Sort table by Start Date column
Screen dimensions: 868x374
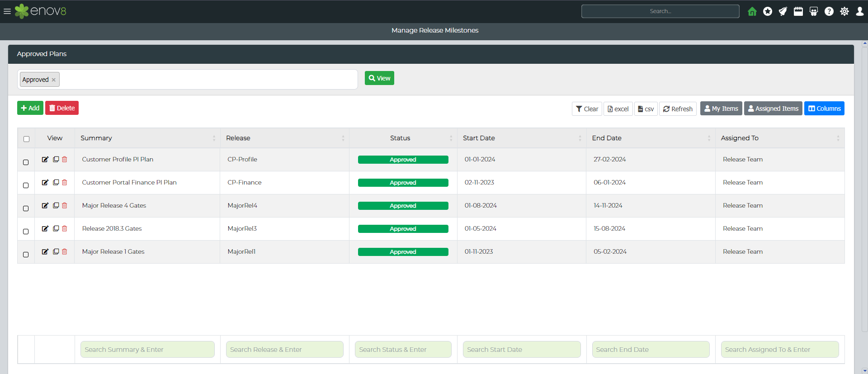tap(522, 138)
